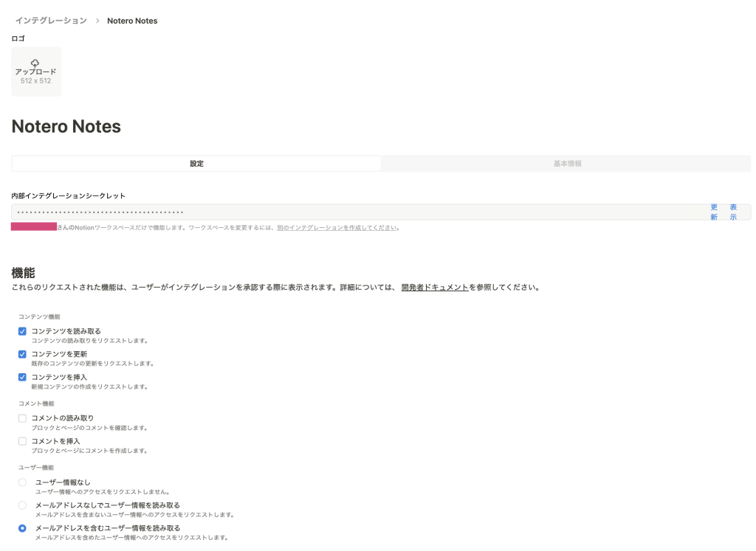
Task: Open the 開発者ドキュメント link
Action: [x=435, y=287]
